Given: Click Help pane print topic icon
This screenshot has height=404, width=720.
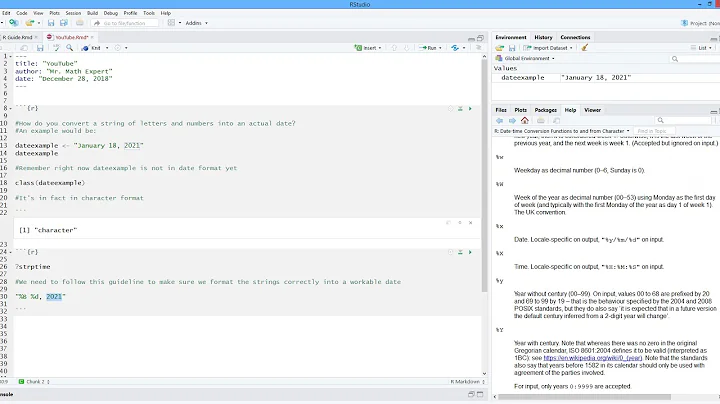Looking at the screenshot, I should 541,120.
